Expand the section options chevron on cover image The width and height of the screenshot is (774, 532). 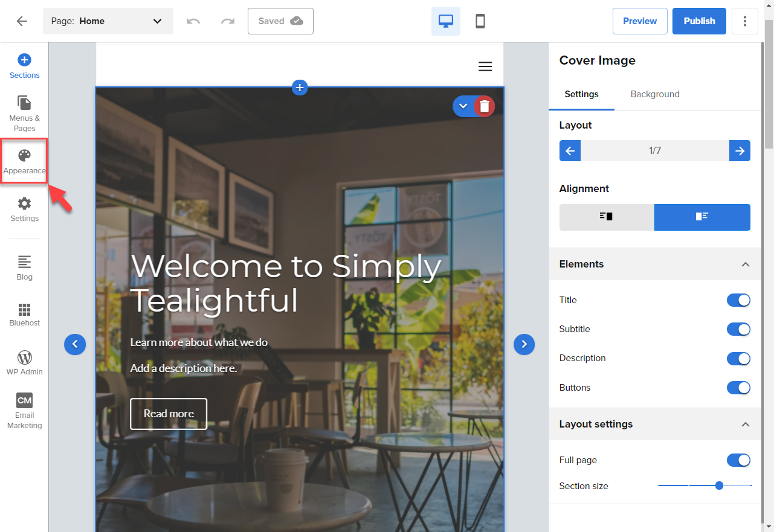point(463,106)
